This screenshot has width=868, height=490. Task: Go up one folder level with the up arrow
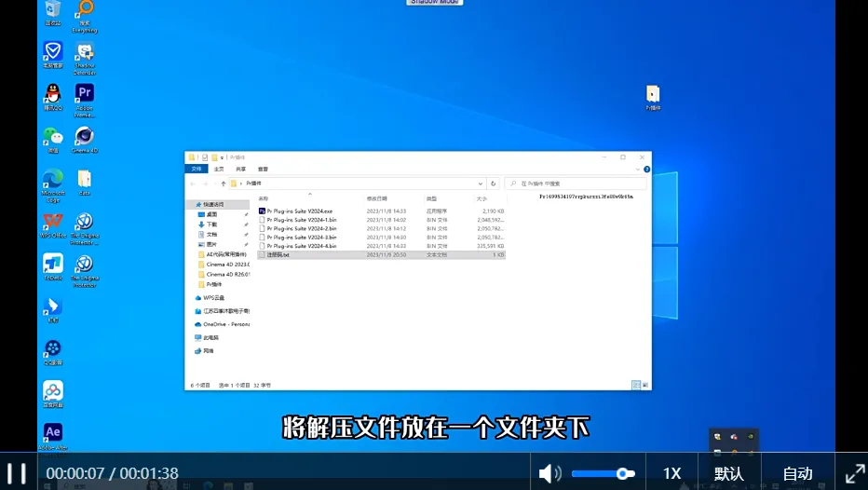[x=224, y=184]
